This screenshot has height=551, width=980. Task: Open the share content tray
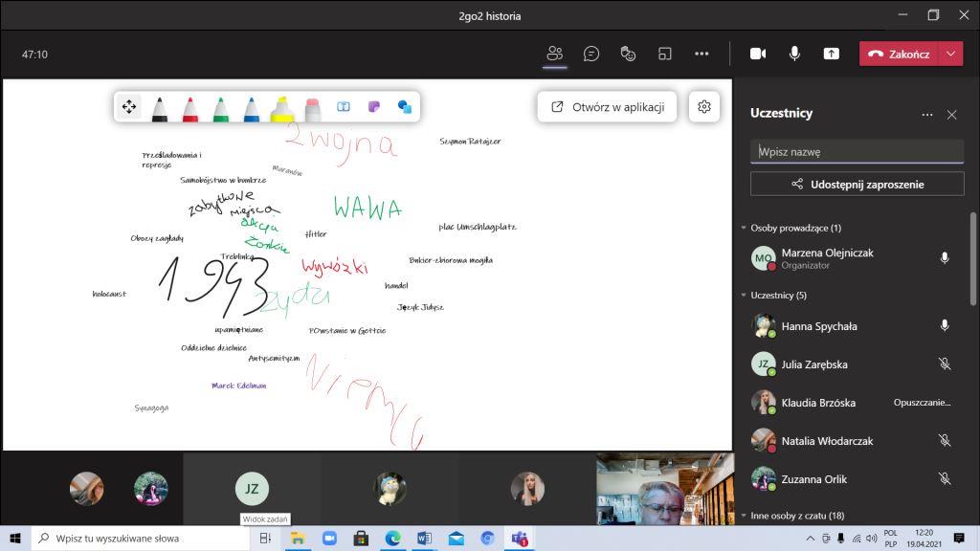tap(831, 54)
